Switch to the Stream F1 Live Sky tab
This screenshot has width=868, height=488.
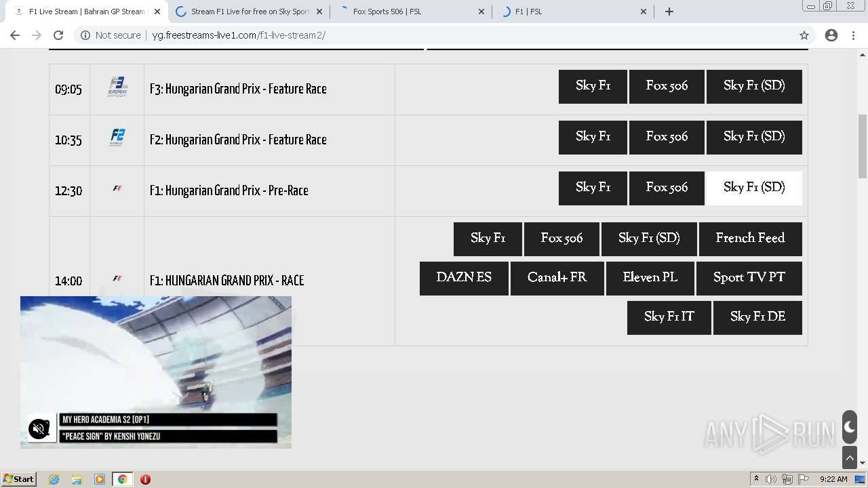click(x=249, y=12)
